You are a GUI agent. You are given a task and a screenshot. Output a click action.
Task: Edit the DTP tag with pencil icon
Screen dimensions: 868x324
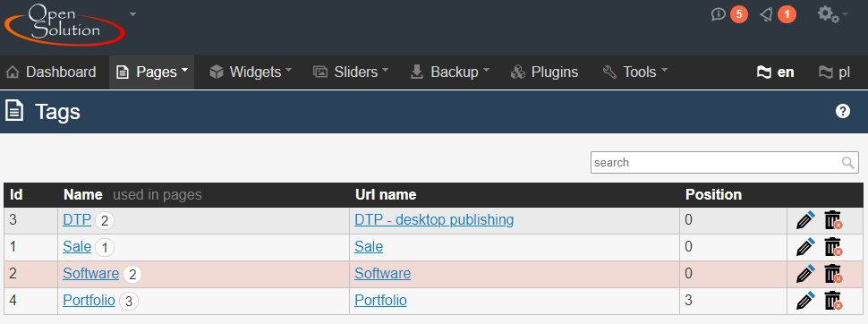pyautogui.click(x=805, y=220)
